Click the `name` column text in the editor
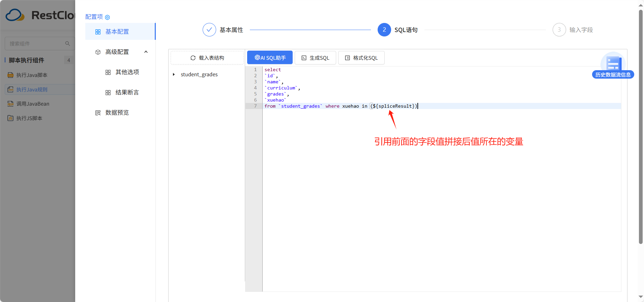Image resolution: width=644 pixels, height=302 pixels. pyautogui.click(x=273, y=82)
